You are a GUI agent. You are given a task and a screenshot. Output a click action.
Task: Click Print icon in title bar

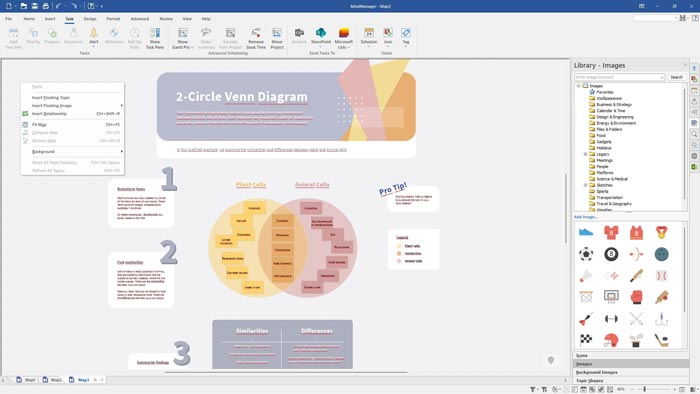pyautogui.click(x=46, y=6)
